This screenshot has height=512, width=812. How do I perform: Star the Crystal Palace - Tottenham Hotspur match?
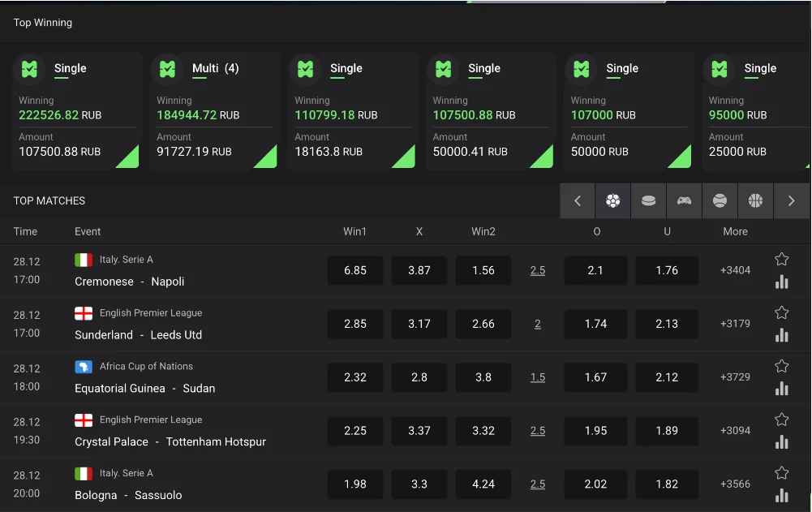click(x=781, y=419)
